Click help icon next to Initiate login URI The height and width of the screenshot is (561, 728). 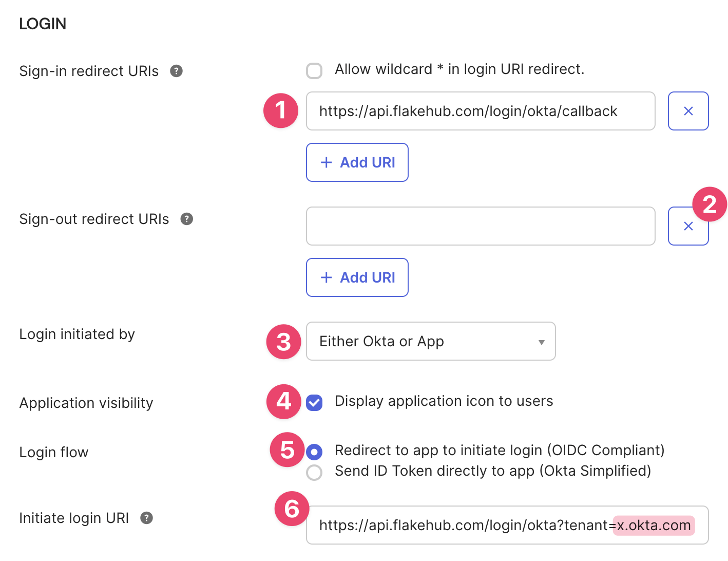click(x=147, y=518)
